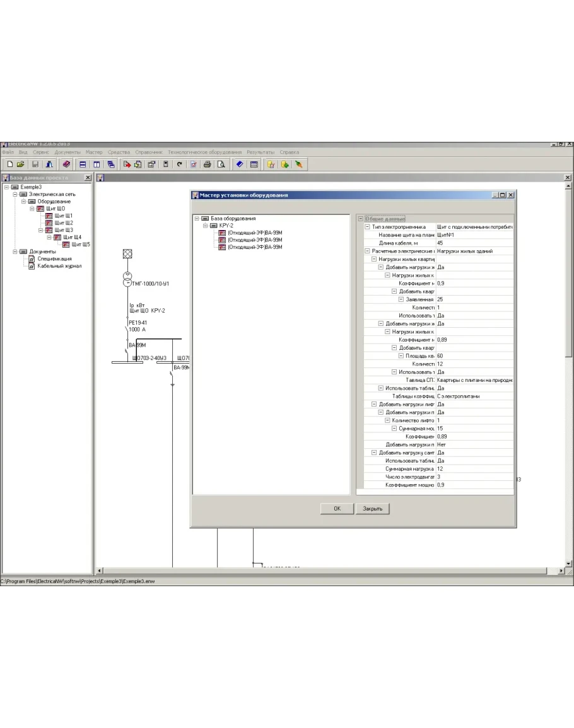Click the table grid toolbar icon
The image size is (574, 728).
[254, 165]
